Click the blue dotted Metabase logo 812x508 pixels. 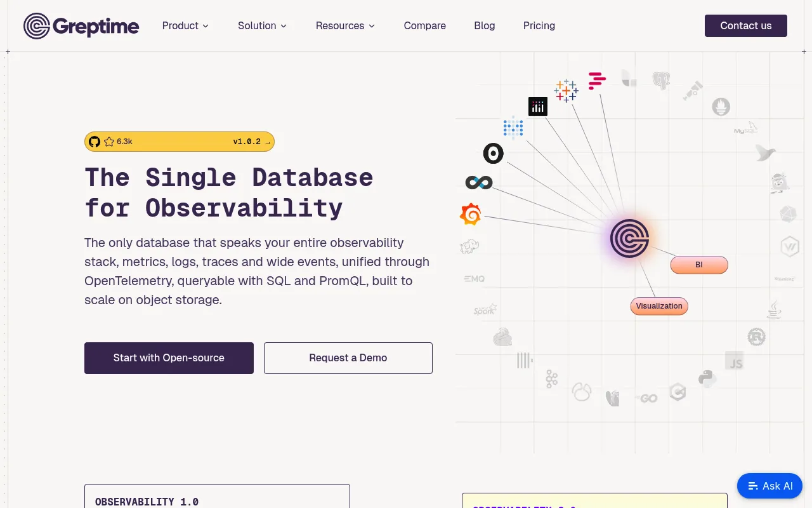pyautogui.click(x=513, y=127)
